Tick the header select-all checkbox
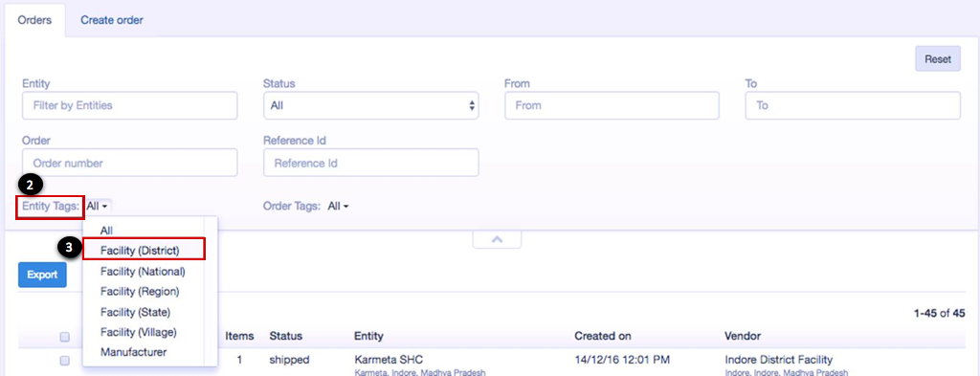 (64, 337)
